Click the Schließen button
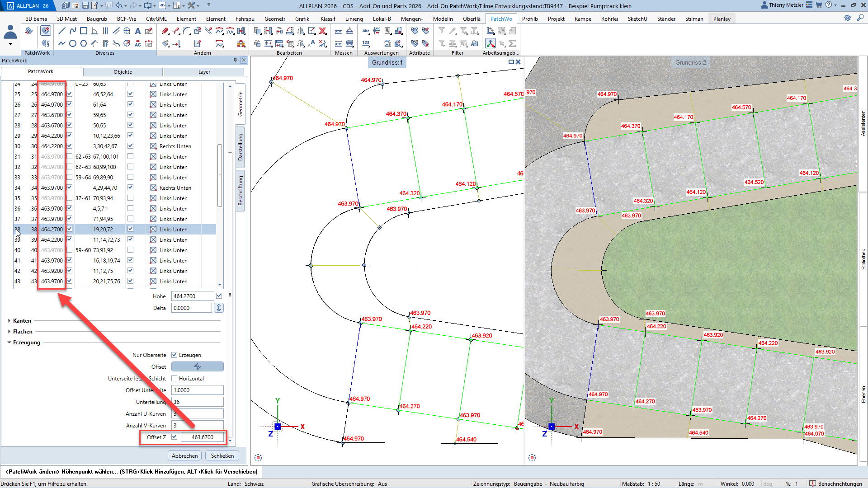The image size is (868, 488). tap(222, 455)
